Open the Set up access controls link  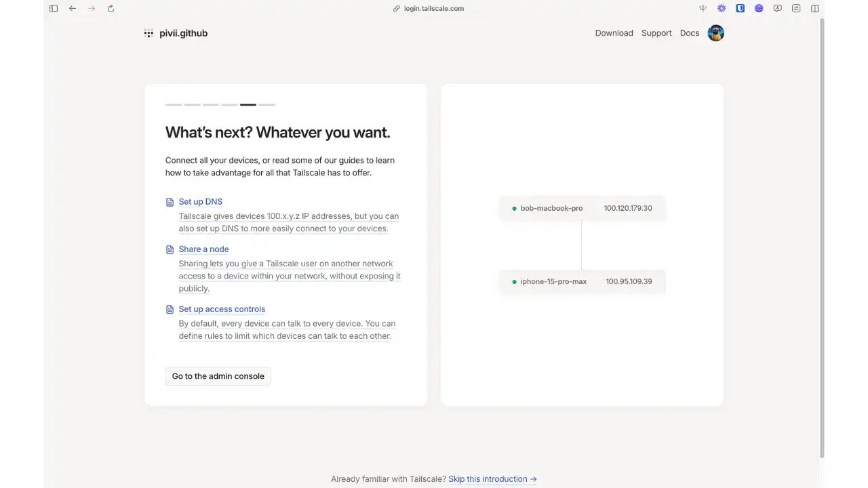[x=222, y=309]
